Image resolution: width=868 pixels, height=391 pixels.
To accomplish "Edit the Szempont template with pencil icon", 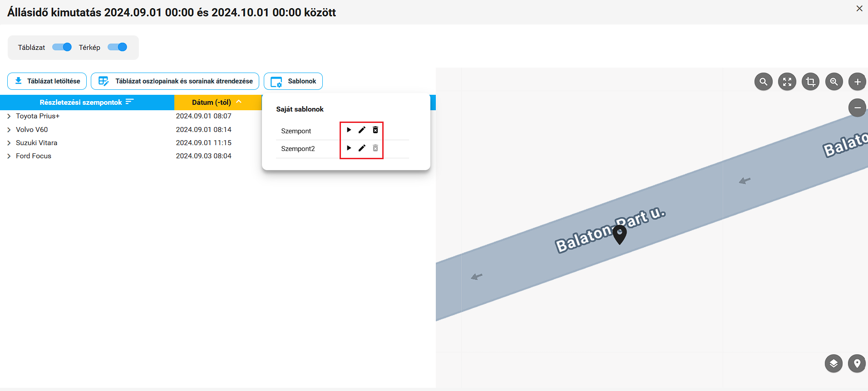I will click(x=362, y=130).
